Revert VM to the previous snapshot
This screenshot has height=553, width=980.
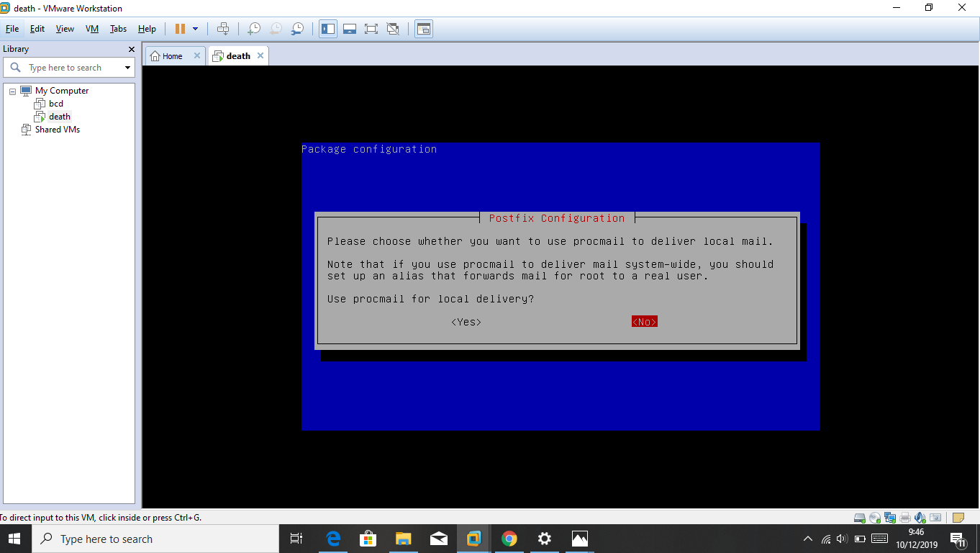coord(276,29)
